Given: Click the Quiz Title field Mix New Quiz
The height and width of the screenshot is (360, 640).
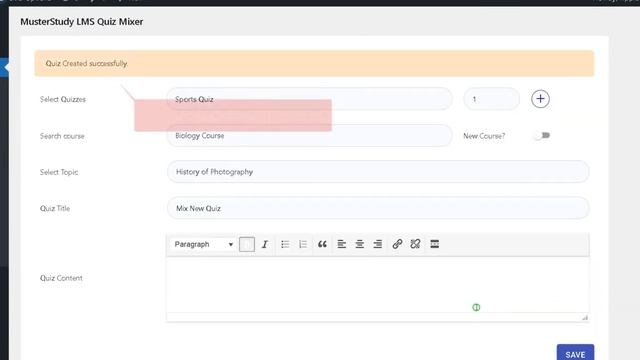Looking at the screenshot, I should coord(378,208).
